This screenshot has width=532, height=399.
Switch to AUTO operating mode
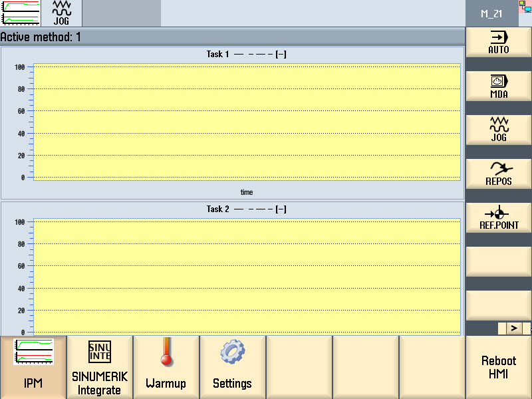tap(498, 42)
